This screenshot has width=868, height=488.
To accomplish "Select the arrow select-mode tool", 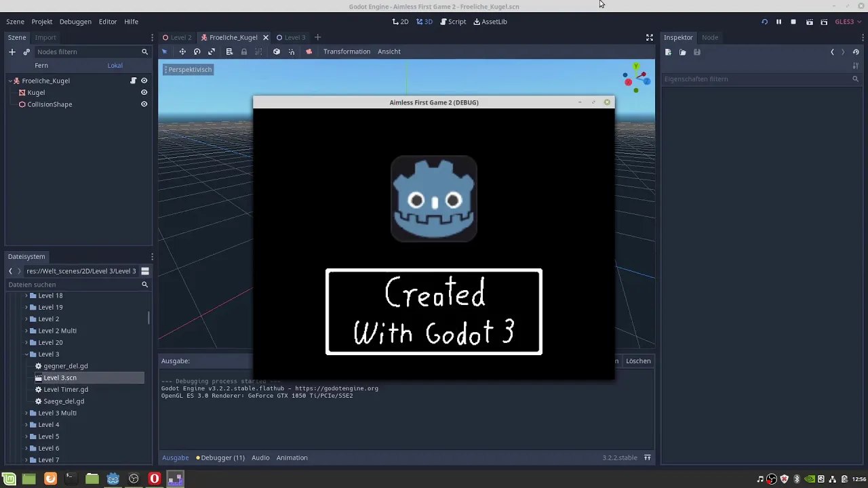I will (164, 52).
